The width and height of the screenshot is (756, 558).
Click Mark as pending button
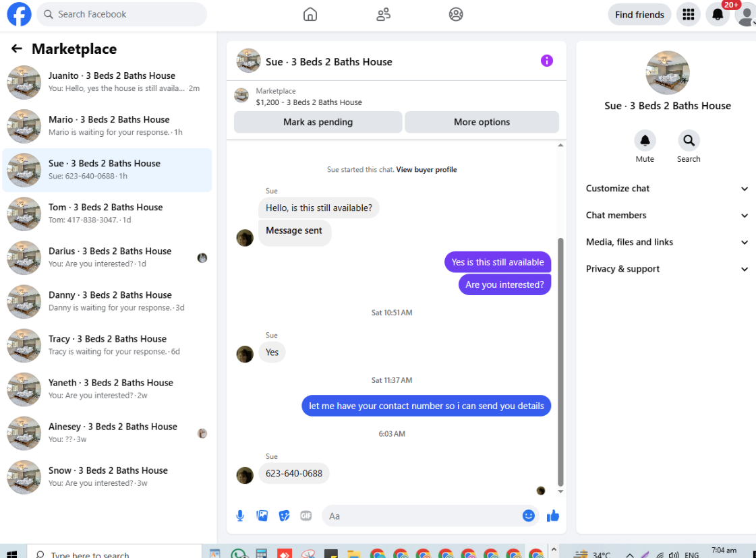click(x=318, y=122)
